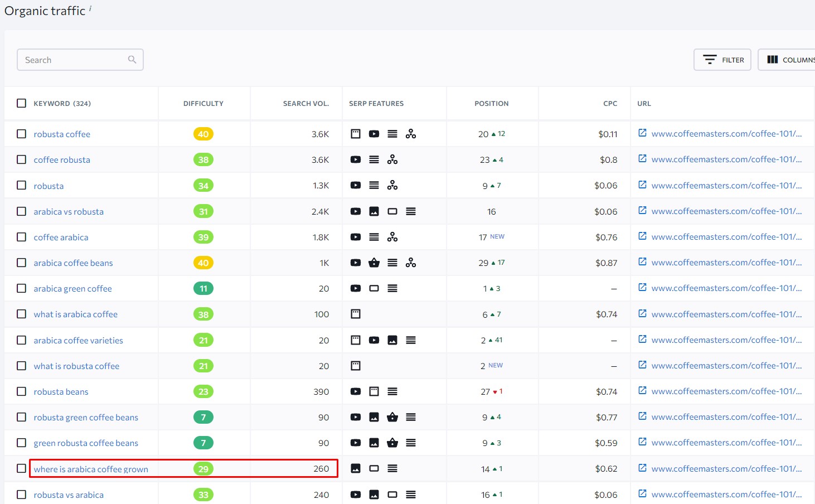Check the box for robusta coffee
815x504 pixels.
(21, 134)
